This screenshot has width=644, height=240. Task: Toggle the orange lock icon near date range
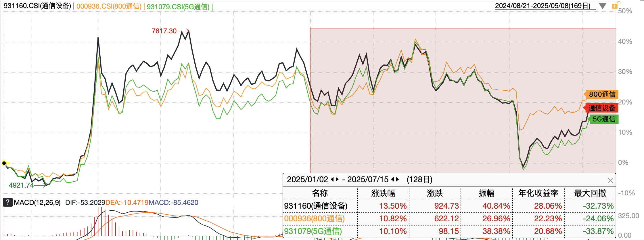[x=614, y=5]
